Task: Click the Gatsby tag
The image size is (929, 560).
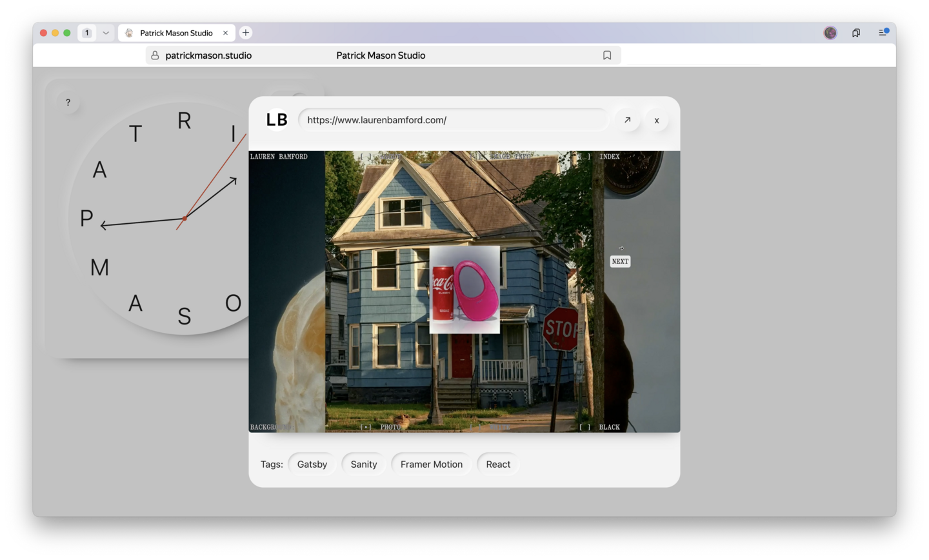Action: [x=312, y=465]
